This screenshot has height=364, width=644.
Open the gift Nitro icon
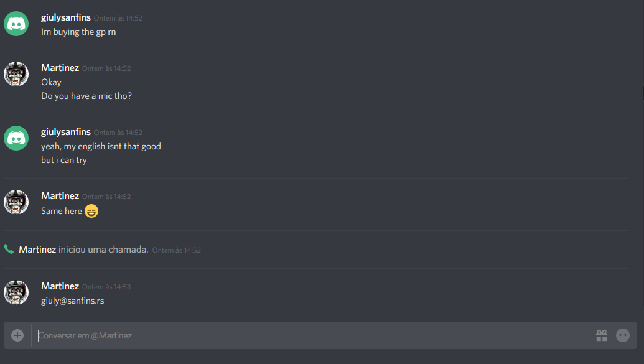tap(602, 335)
